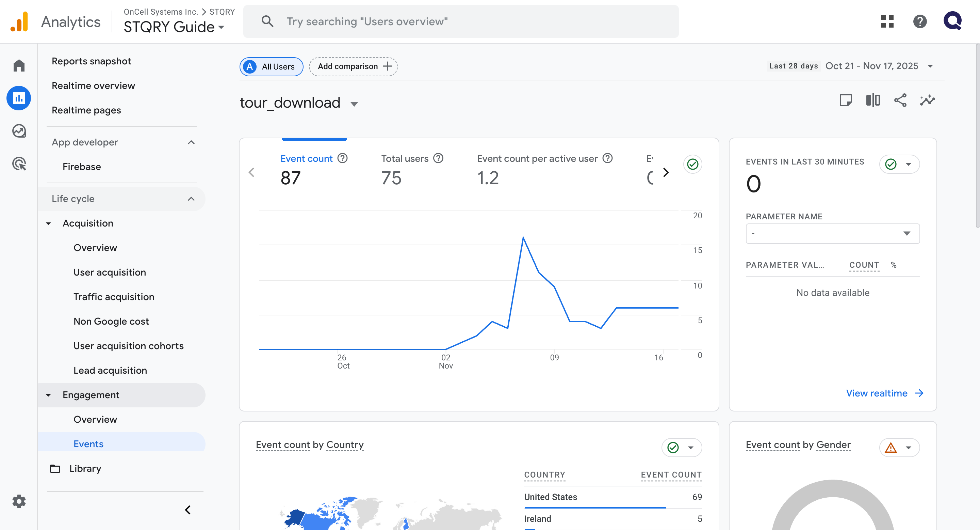Share this tour_download report

pos(900,100)
